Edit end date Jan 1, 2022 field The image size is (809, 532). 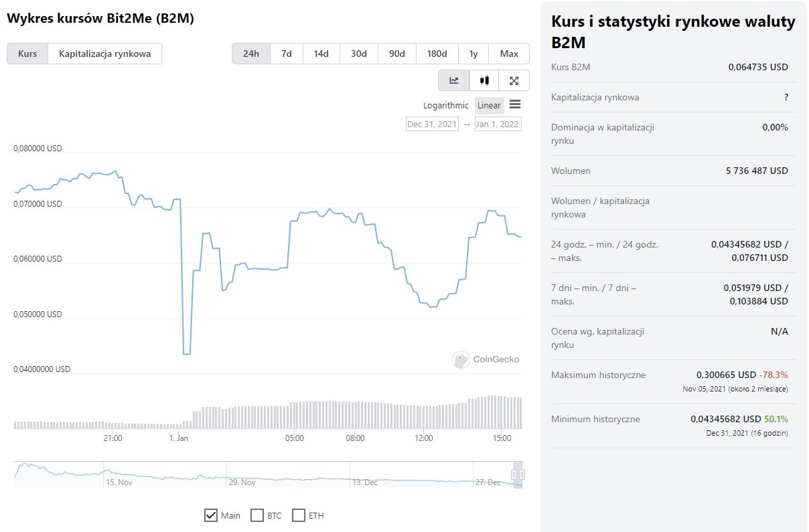tap(498, 124)
